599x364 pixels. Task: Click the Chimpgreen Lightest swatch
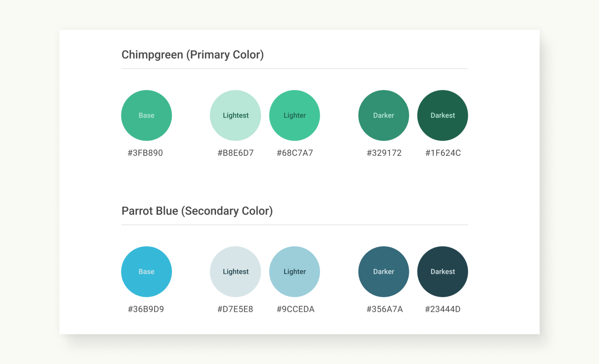(236, 115)
